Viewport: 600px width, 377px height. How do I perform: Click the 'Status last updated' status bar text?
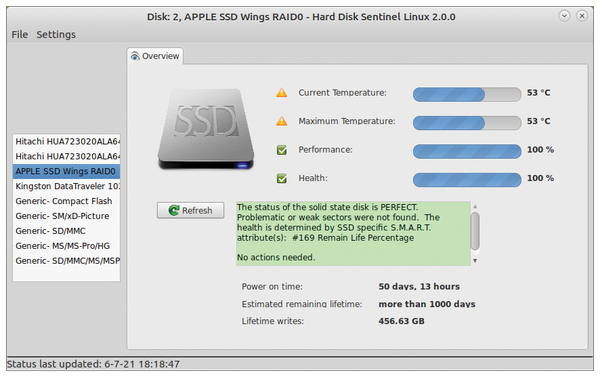click(93, 364)
